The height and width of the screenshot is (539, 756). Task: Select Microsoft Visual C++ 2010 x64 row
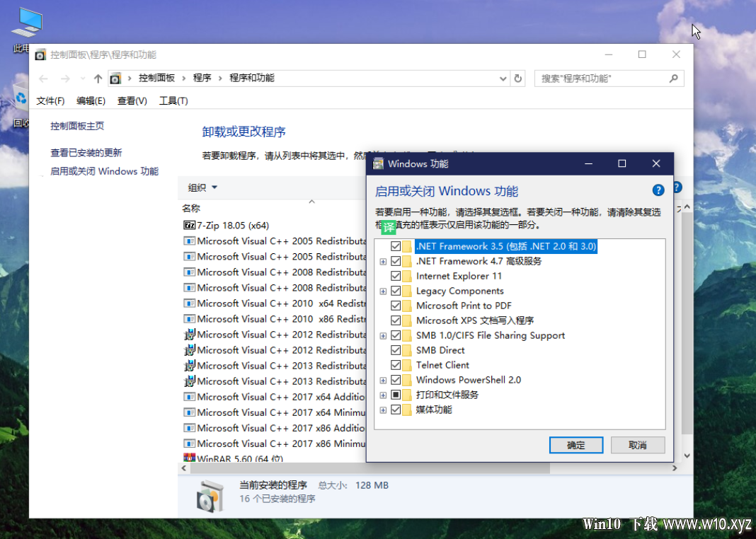click(275, 303)
